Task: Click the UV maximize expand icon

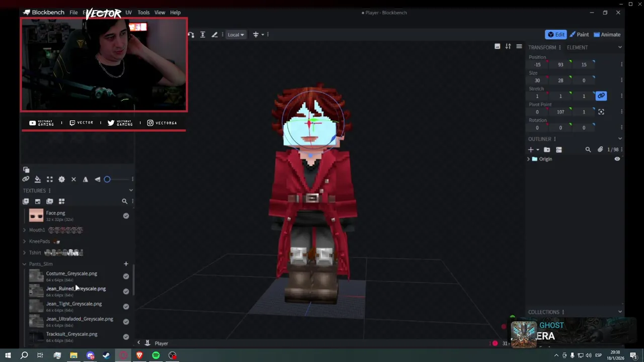Action: click(x=49, y=179)
